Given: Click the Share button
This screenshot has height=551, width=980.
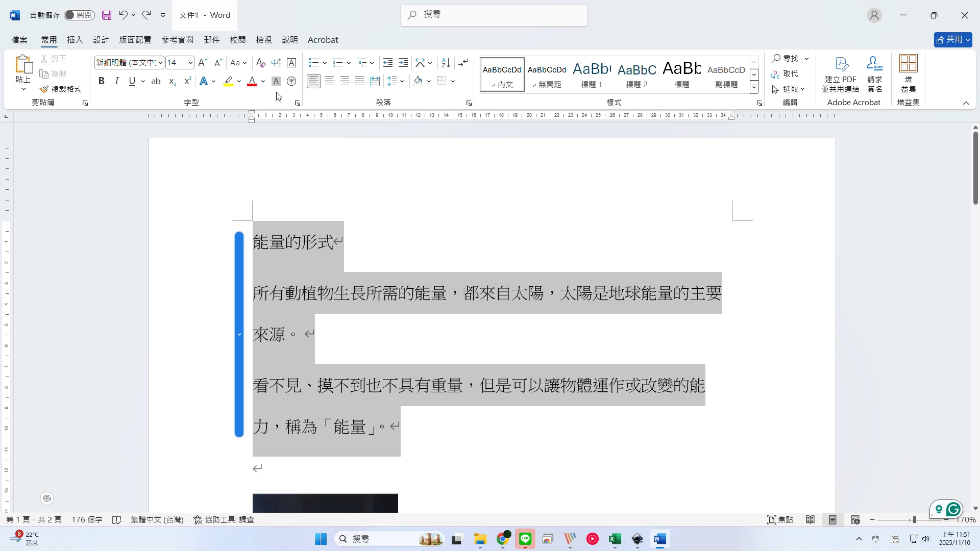Looking at the screenshot, I should [x=952, y=39].
